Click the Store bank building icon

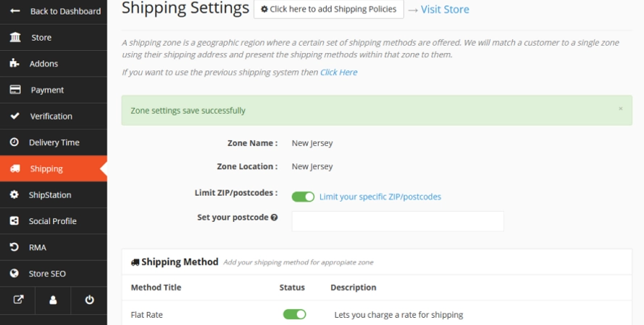click(x=14, y=37)
